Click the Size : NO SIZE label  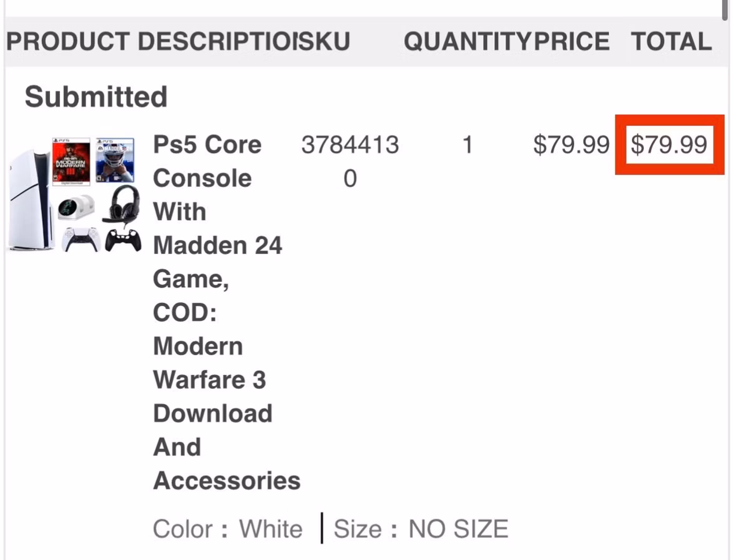(x=421, y=529)
